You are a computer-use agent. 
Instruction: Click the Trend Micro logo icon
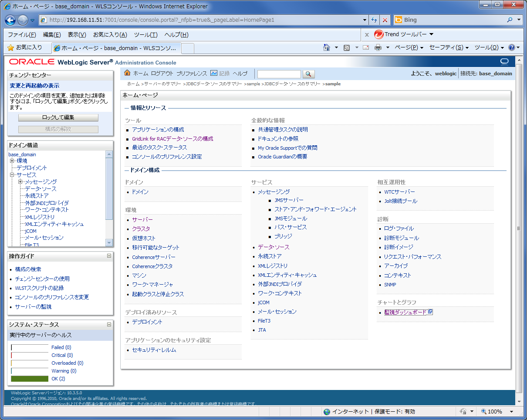(378, 34)
